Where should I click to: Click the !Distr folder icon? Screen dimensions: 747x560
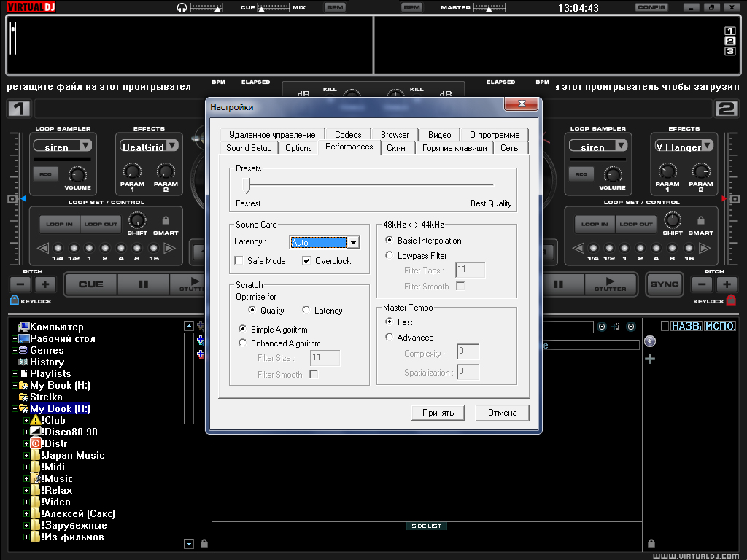(x=35, y=443)
